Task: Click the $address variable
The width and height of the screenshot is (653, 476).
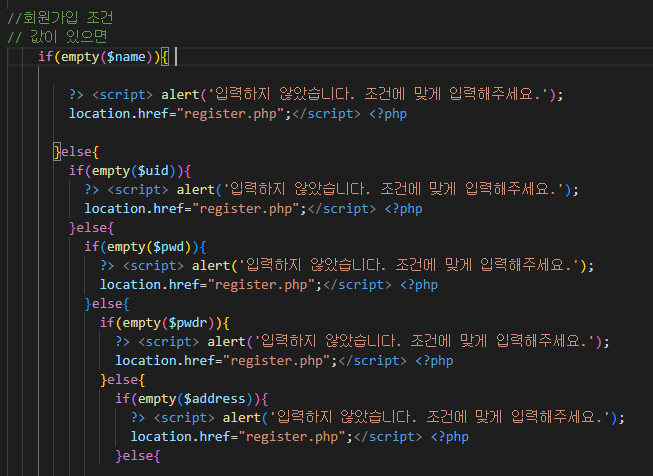Action: [214, 399]
